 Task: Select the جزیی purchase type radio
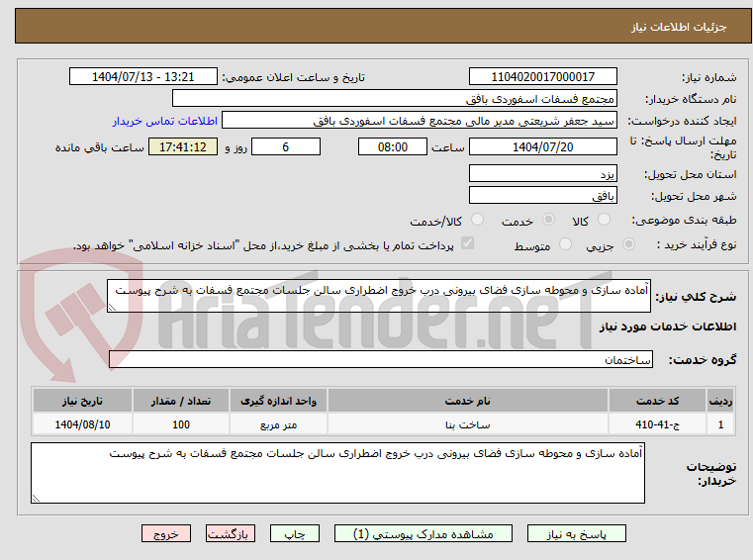(628, 244)
